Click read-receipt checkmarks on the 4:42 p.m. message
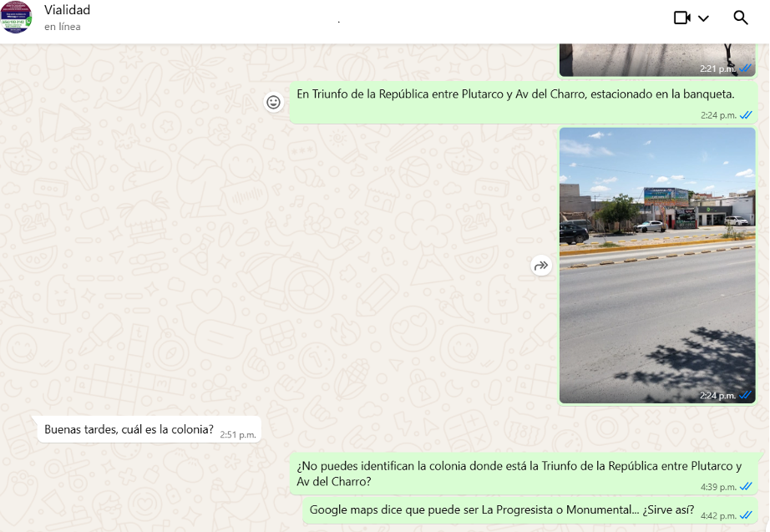This screenshot has height=532, width=770. 746,516
